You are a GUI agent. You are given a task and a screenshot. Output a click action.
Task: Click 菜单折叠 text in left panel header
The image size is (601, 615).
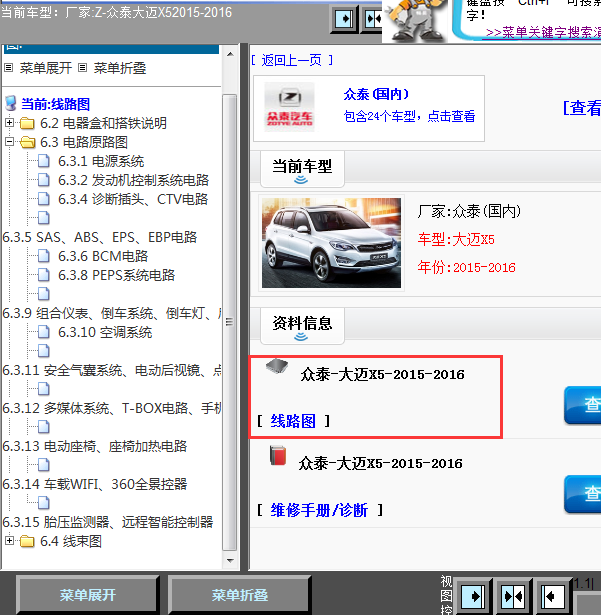pos(120,68)
